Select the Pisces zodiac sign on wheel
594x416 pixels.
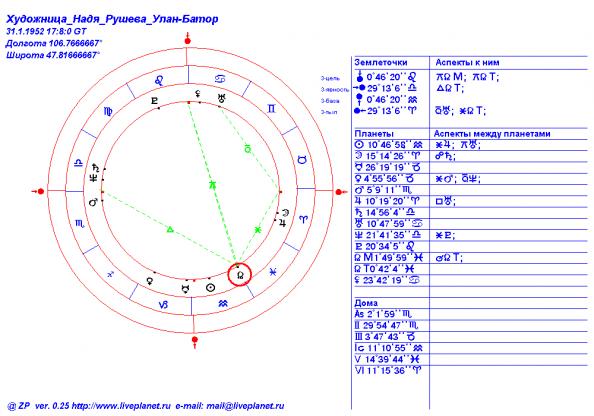coord(273,272)
